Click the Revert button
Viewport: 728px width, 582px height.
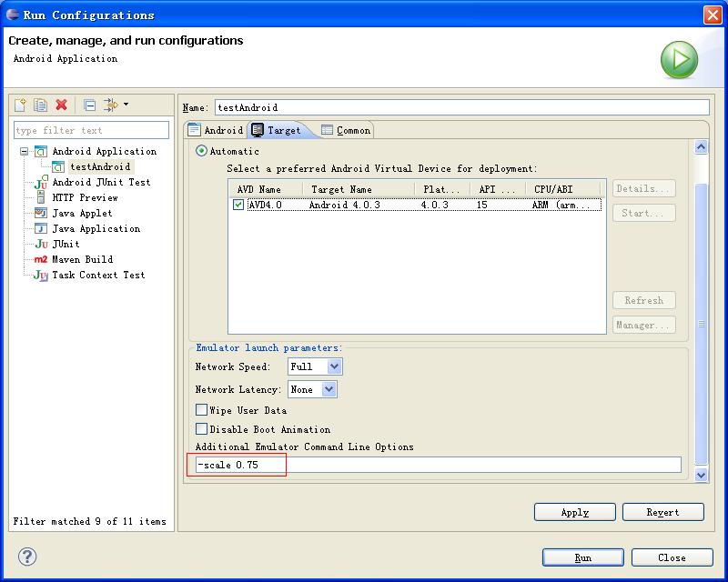pyautogui.click(x=663, y=512)
